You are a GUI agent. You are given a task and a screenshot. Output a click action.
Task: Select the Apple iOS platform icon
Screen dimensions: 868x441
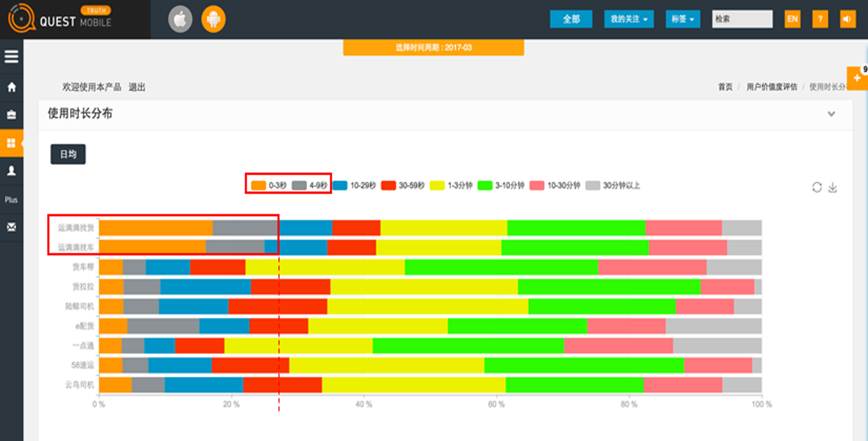tap(180, 19)
